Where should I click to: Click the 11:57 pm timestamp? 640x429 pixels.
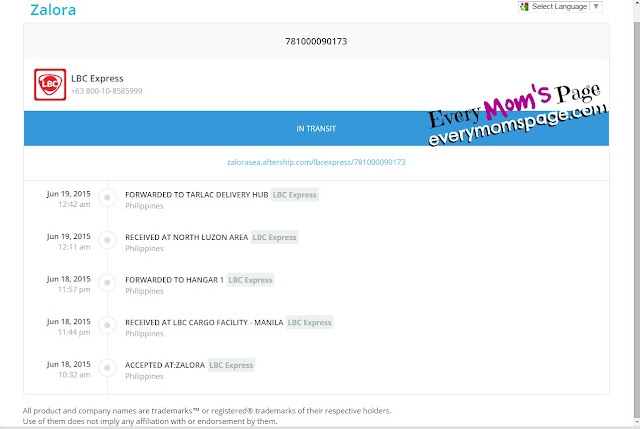click(74, 289)
